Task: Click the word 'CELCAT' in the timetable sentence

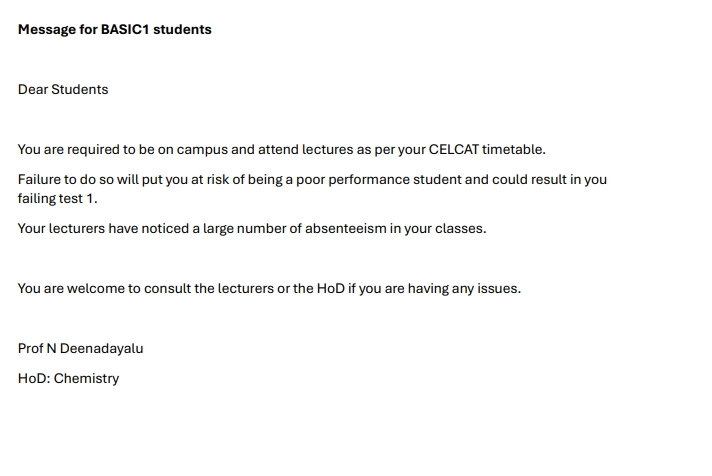Action: [x=454, y=149]
